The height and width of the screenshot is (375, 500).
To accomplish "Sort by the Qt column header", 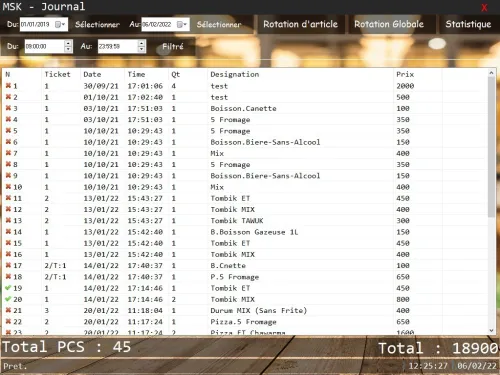I will coord(176,74).
